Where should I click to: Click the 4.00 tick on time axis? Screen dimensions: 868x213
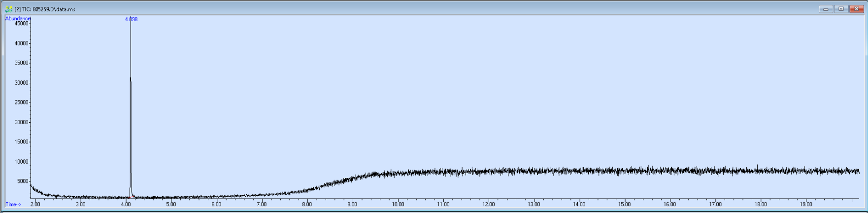tap(126, 204)
